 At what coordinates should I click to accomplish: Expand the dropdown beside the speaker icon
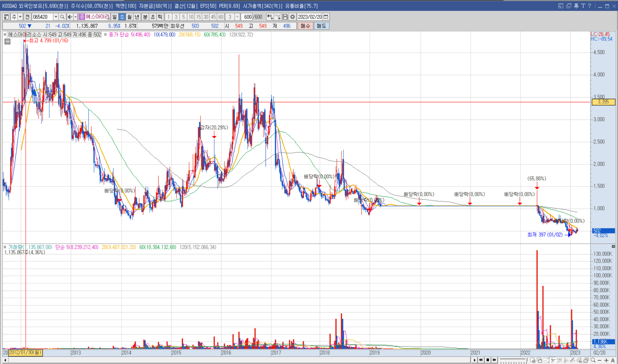75,17
